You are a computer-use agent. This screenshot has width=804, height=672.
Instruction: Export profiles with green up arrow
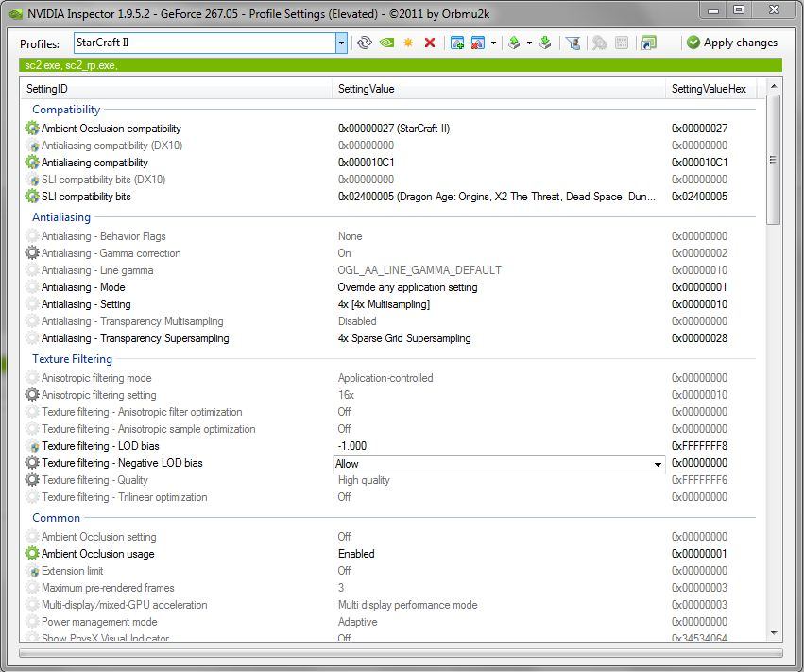(514, 43)
